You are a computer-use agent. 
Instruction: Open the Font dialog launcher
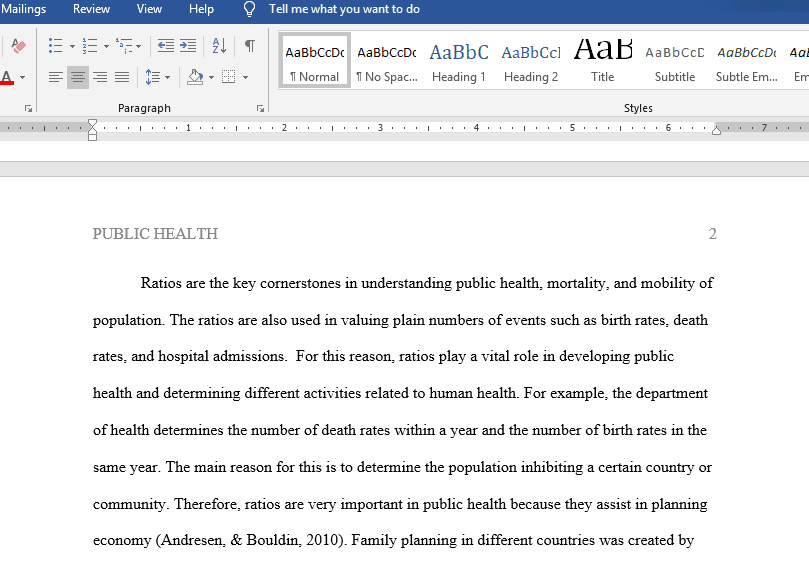click(28, 108)
